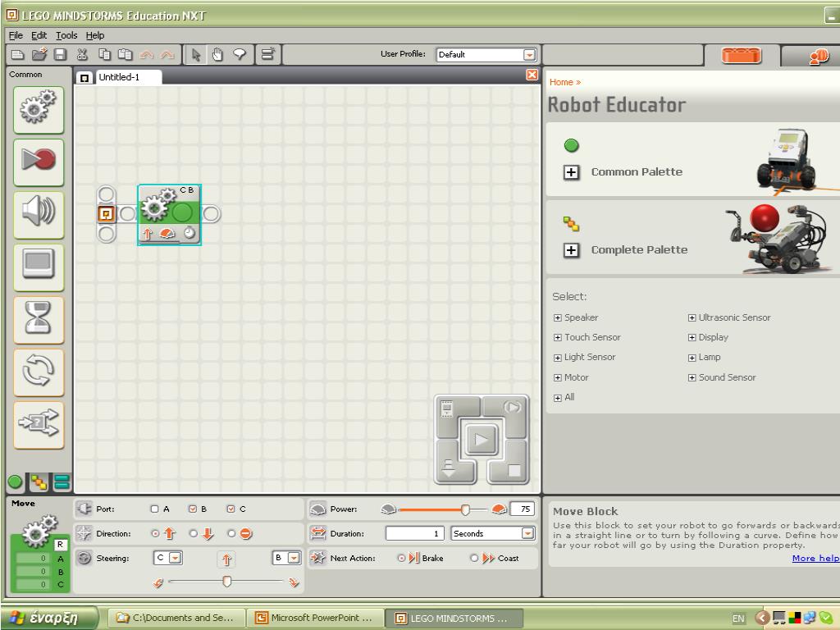Click the Reset R feedback button
This screenshot has width=840, height=630.
click(x=60, y=545)
